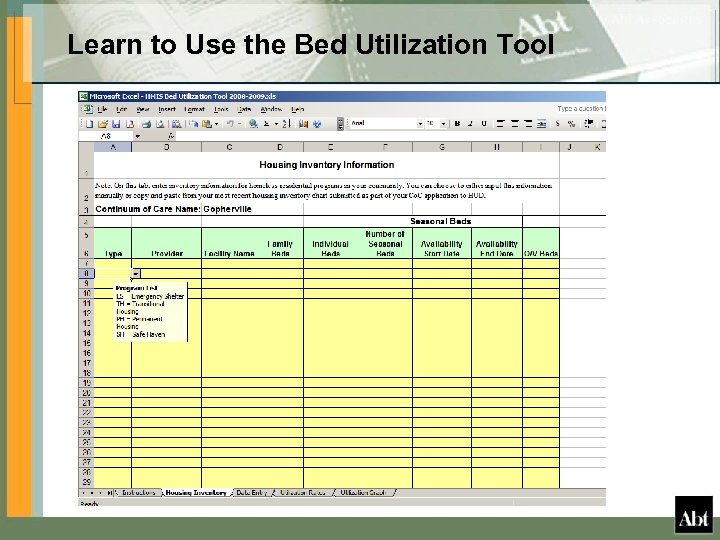Save the workbook with the floppy-disk icon
Viewport: 720px width, 540px height.
[x=116, y=124]
